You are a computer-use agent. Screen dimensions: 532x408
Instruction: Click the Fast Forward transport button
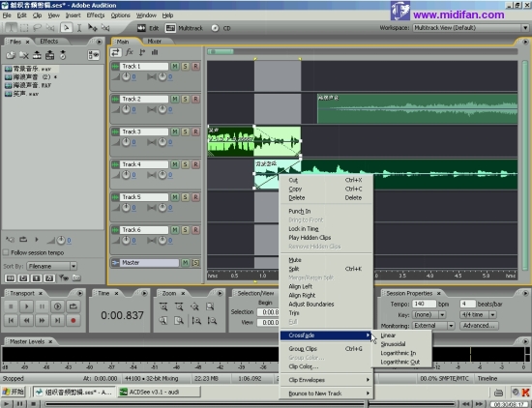(x=42, y=320)
